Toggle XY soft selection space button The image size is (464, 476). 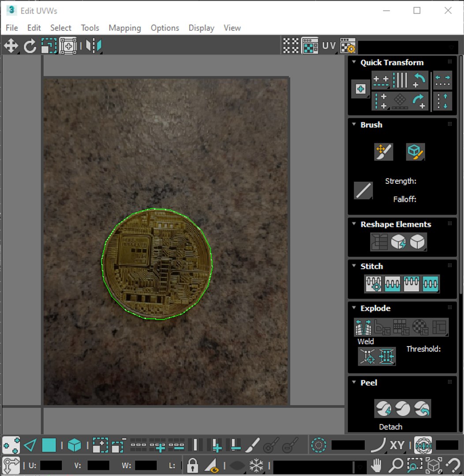(397, 445)
